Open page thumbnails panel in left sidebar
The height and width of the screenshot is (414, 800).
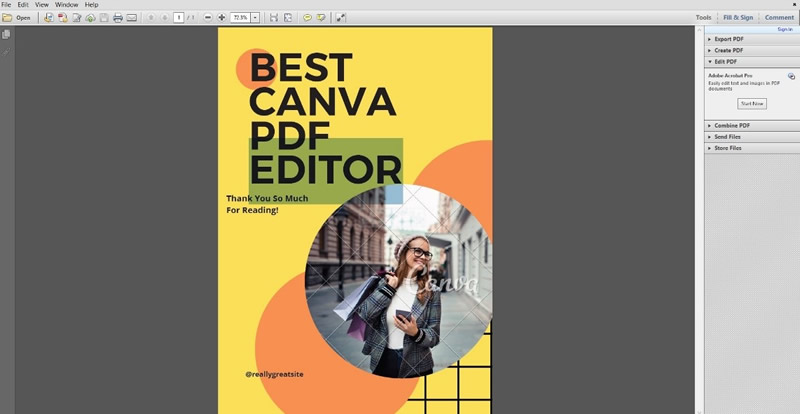6,34
